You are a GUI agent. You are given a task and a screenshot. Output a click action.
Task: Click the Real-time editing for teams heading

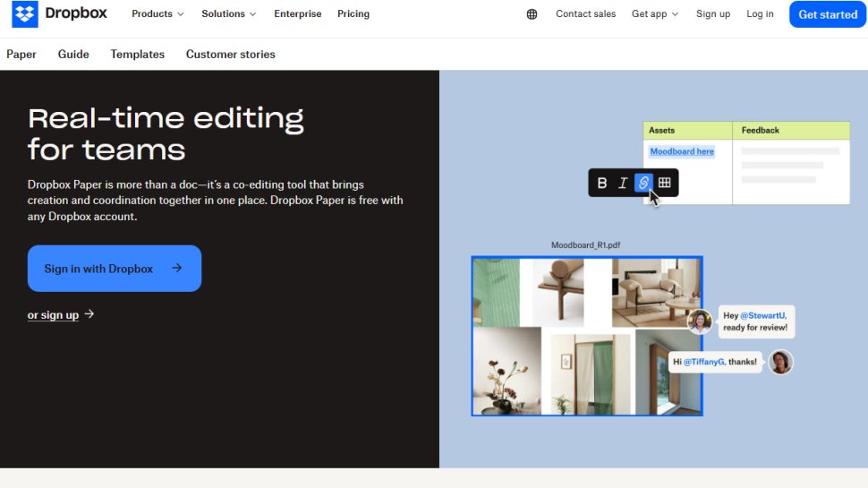[x=166, y=133]
